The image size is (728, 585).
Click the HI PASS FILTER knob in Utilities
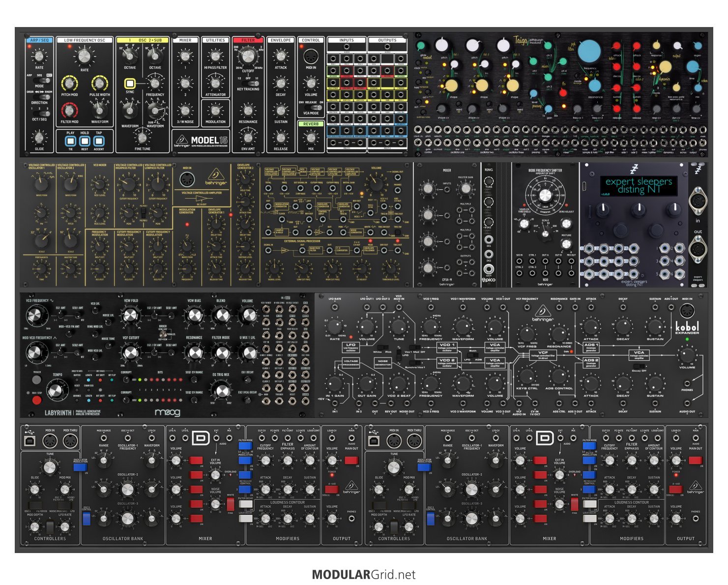[x=215, y=56]
